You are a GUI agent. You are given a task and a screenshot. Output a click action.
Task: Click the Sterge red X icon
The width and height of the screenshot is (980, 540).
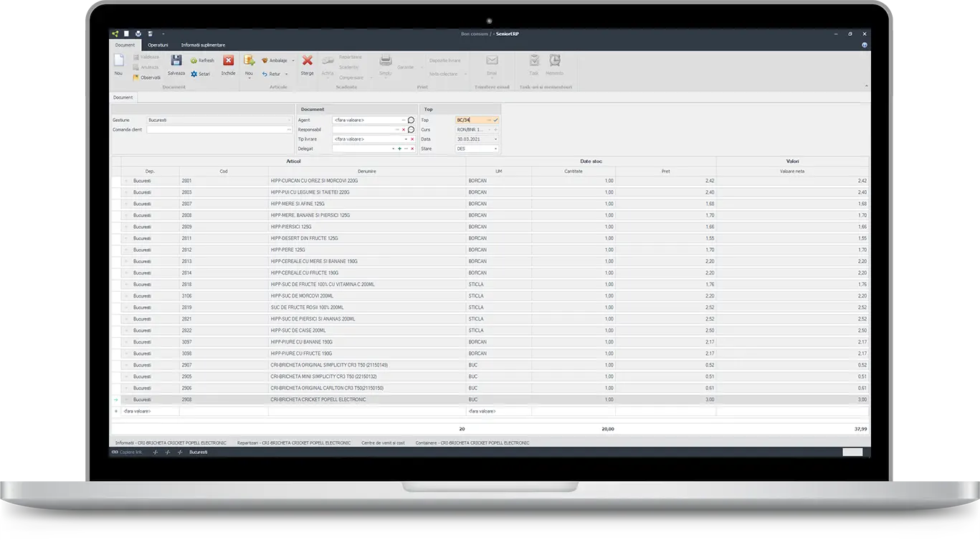click(x=307, y=61)
